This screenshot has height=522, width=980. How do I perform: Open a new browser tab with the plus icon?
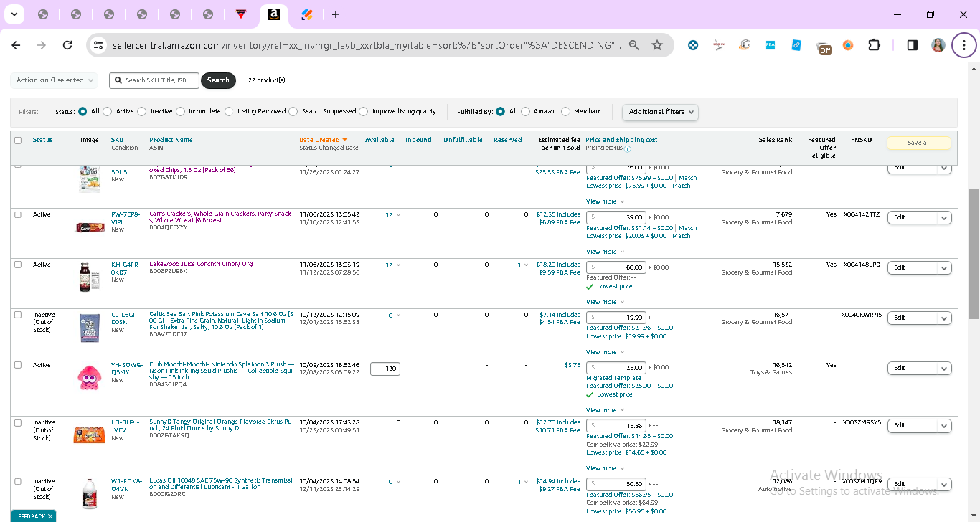(x=336, y=14)
